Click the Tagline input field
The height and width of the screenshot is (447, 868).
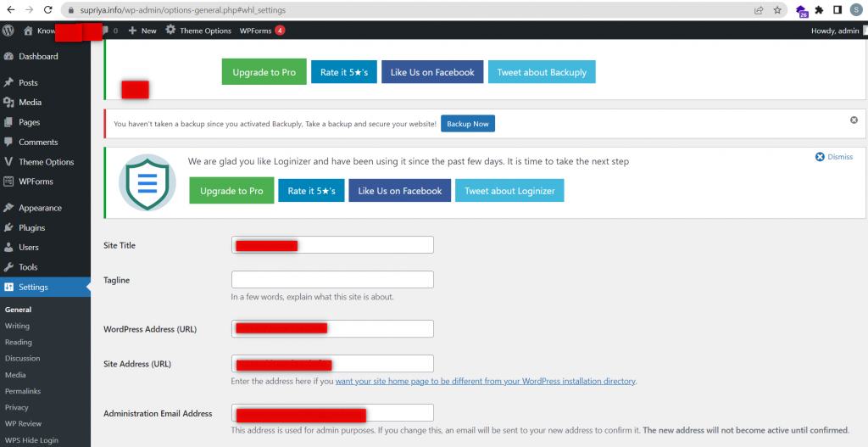pos(332,279)
